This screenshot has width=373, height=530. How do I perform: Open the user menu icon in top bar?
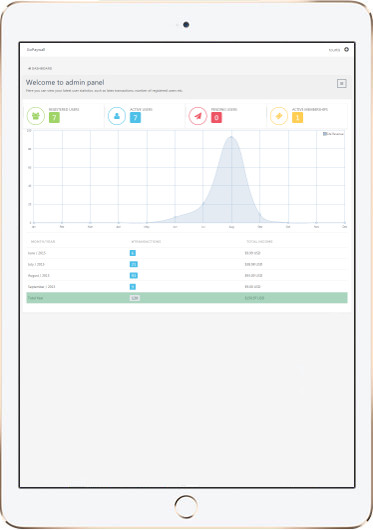(346, 49)
